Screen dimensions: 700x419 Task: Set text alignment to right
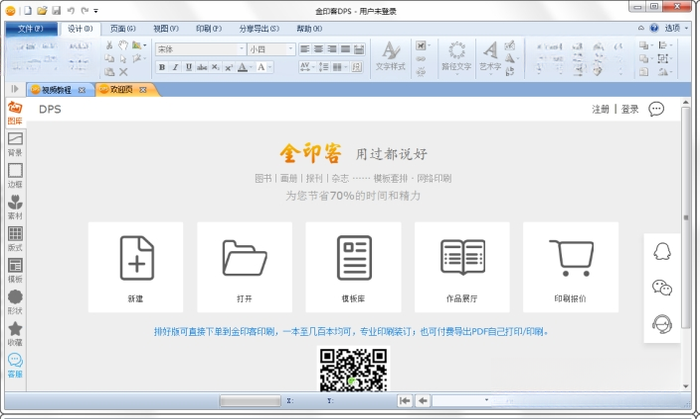[x=332, y=49]
